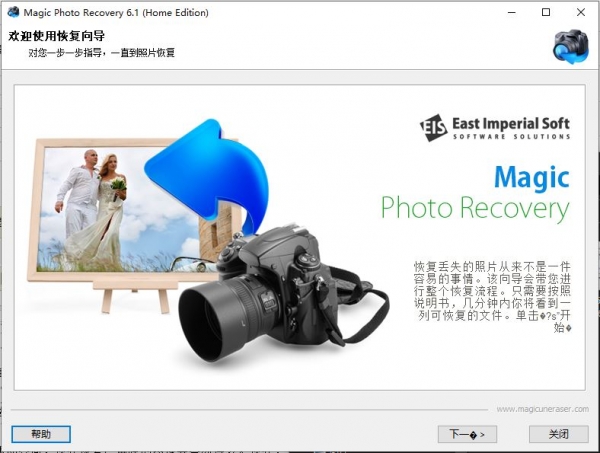The image size is (600, 453).
Task: Click the 关闭 button
Action: (559, 434)
